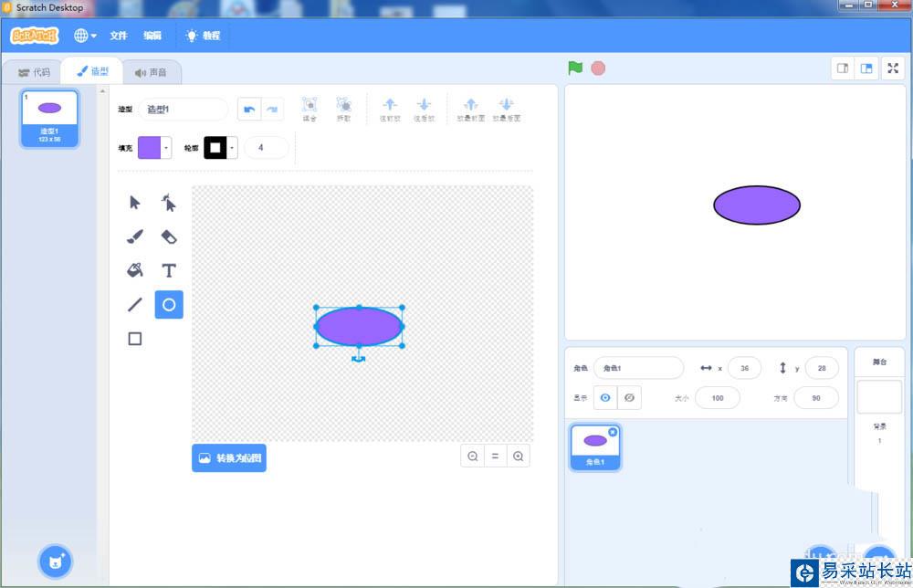Screen dimensions: 913x588
Task: Select the Brush tool
Action: (x=134, y=236)
